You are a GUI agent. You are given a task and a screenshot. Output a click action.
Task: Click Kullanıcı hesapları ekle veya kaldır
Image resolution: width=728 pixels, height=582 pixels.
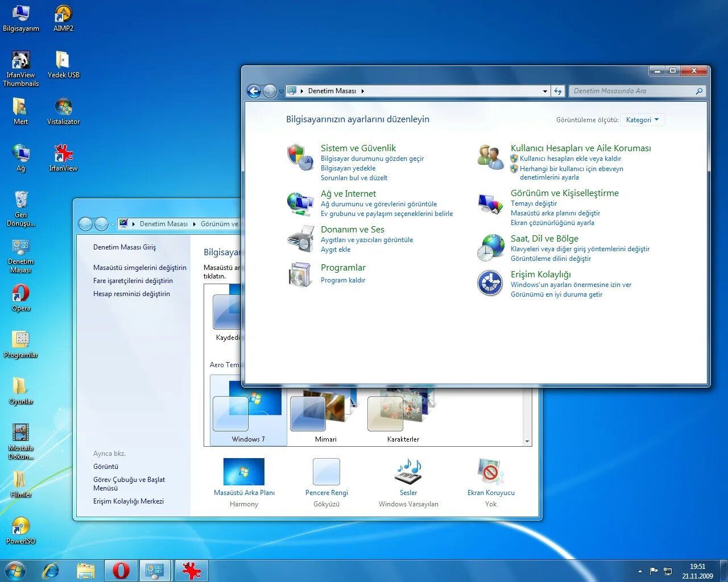click(x=570, y=159)
